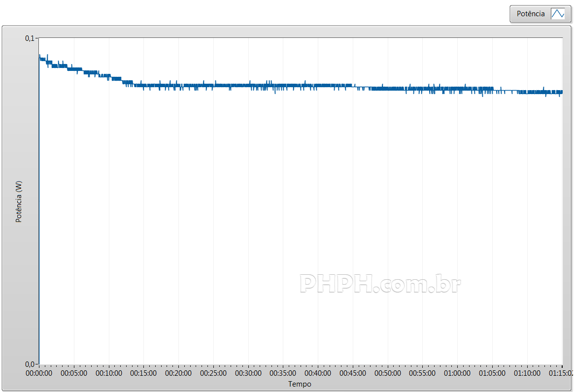Click the 00:50:00 time axis label
Screen dimensions: 574x392
tap(388, 373)
